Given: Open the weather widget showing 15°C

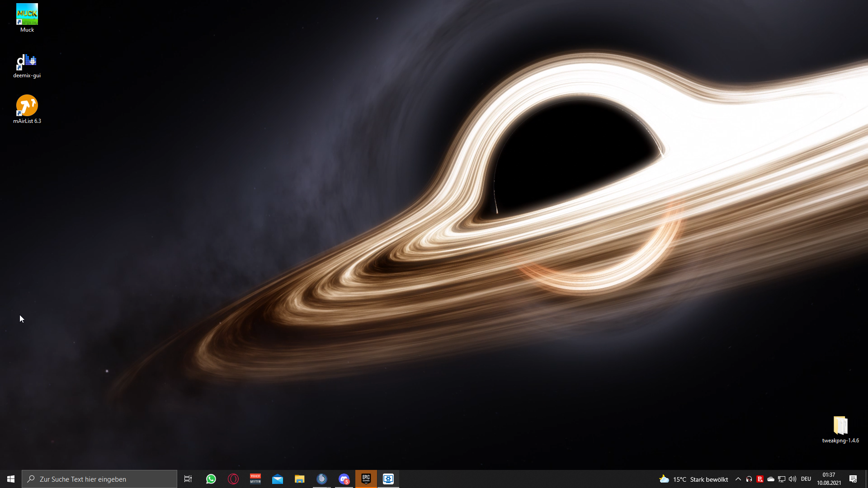Looking at the screenshot, I should click(x=694, y=479).
